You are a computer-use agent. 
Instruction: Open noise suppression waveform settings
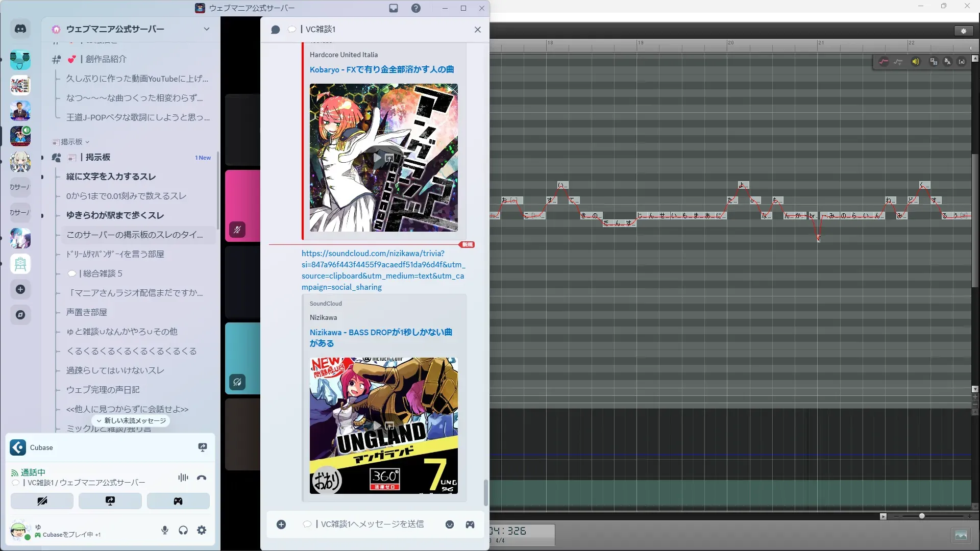point(183,478)
